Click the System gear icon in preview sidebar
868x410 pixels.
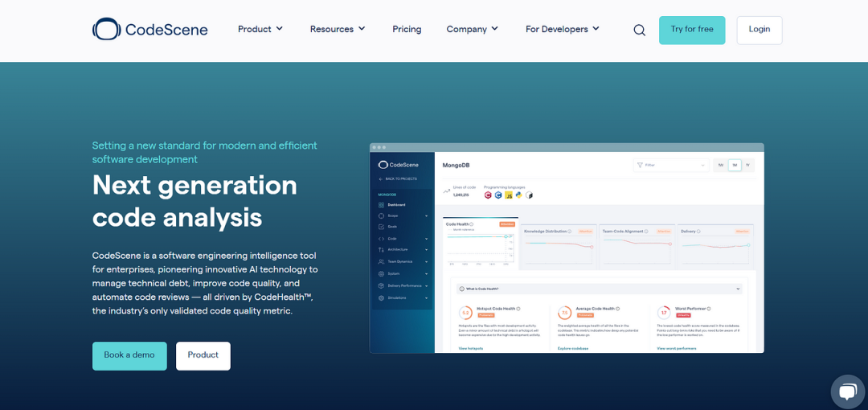pos(381,273)
